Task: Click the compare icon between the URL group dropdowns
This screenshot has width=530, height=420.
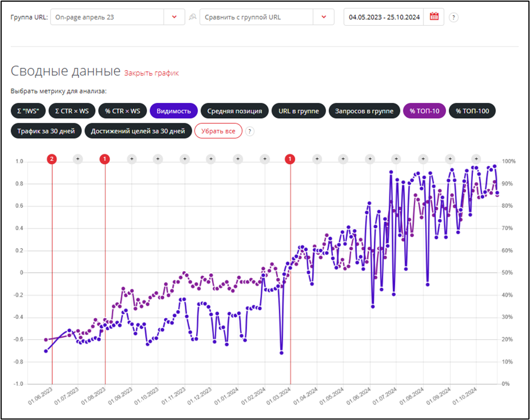Action: point(192,17)
